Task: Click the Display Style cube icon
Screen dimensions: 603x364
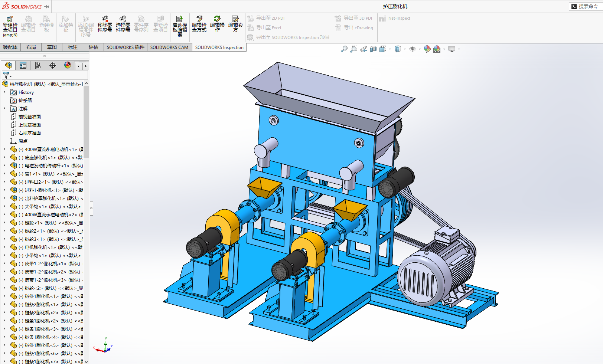Action: pos(398,49)
